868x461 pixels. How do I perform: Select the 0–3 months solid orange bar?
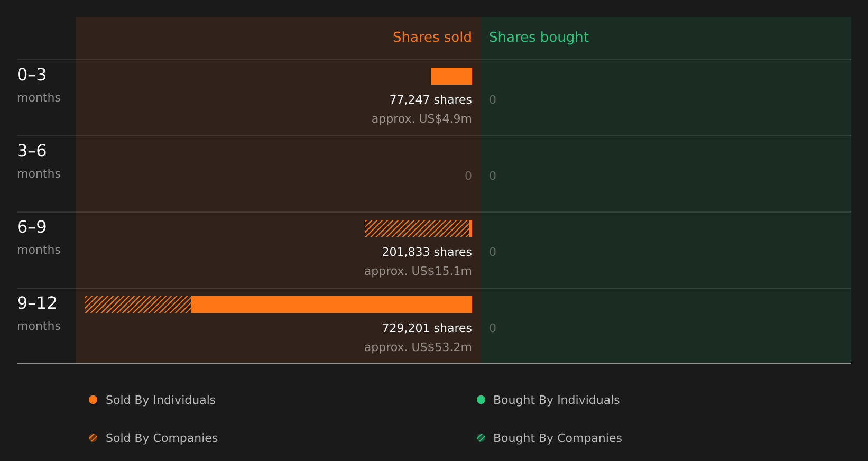pos(451,76)
